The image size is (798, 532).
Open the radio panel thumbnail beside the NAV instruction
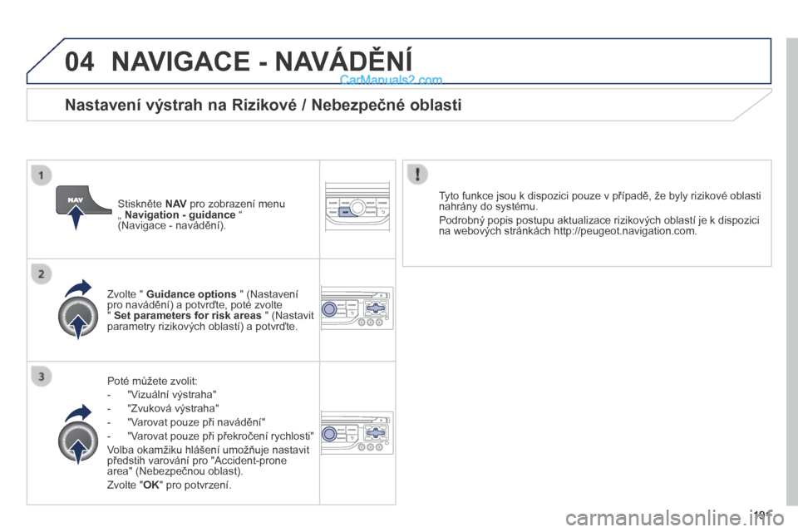pos(357,207)
